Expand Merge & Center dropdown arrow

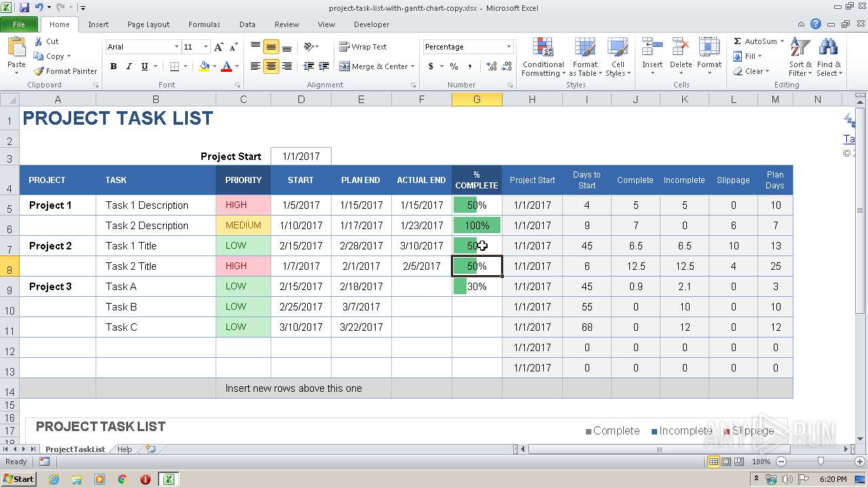pos(413,66)
